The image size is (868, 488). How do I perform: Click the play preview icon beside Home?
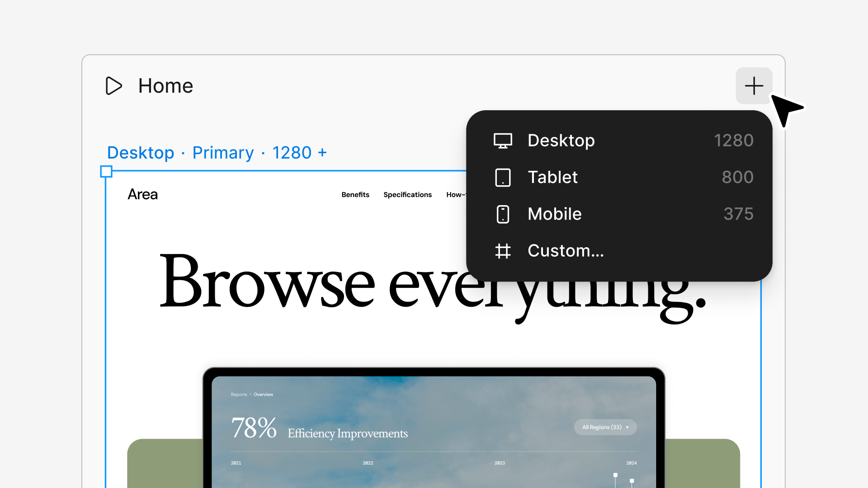coord(113,85)
